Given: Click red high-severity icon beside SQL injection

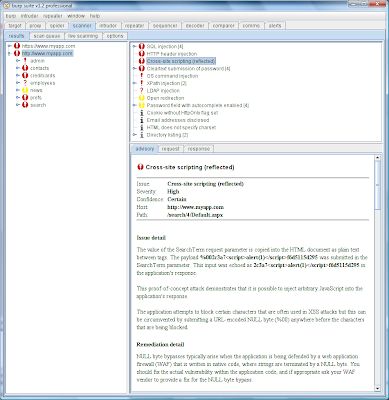Looking at the screenshot, I should point(142,46).
